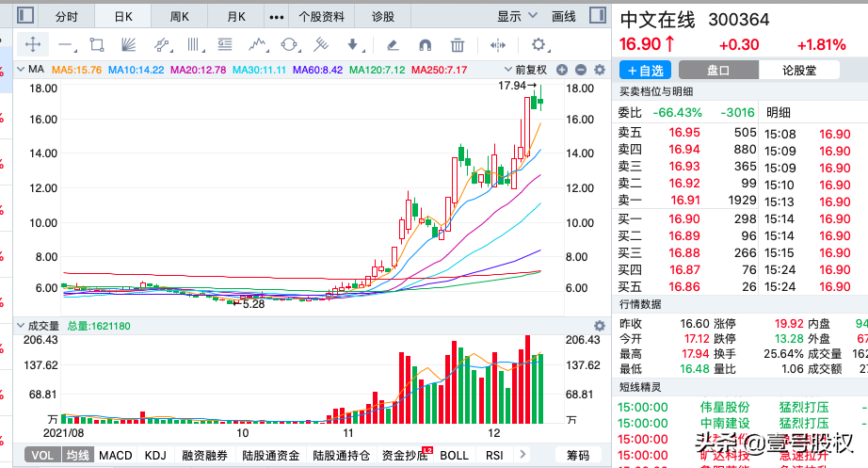Open the 个股资料 tab
868x468 pixels.
coord(322,17)
